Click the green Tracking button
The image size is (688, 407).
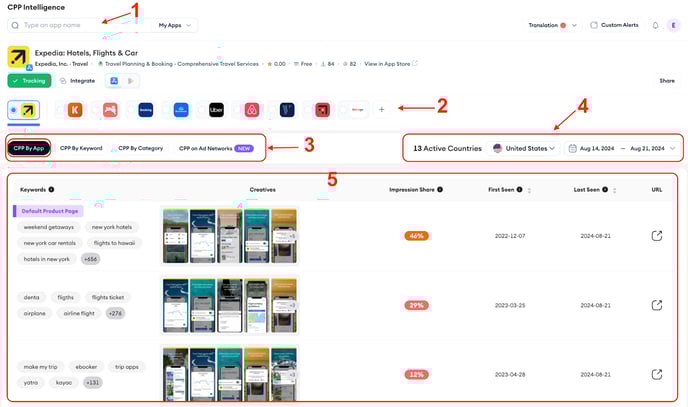(x=29, y=81)
